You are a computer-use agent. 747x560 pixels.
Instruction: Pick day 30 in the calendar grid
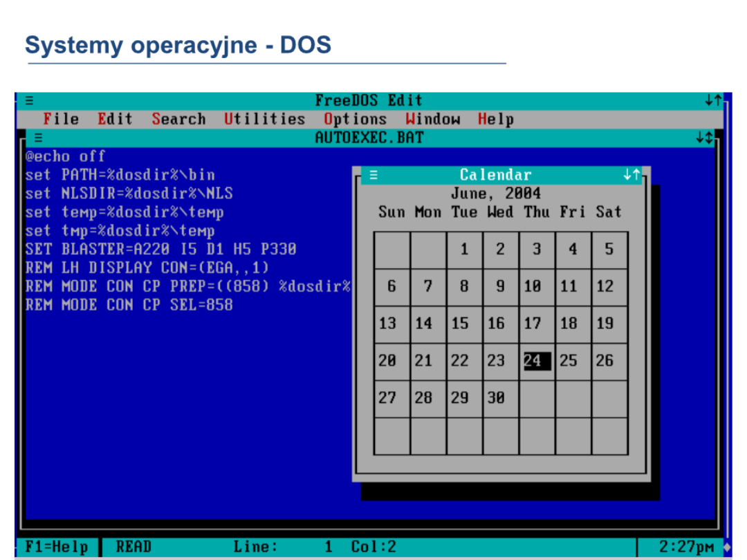tap(496, 398)
